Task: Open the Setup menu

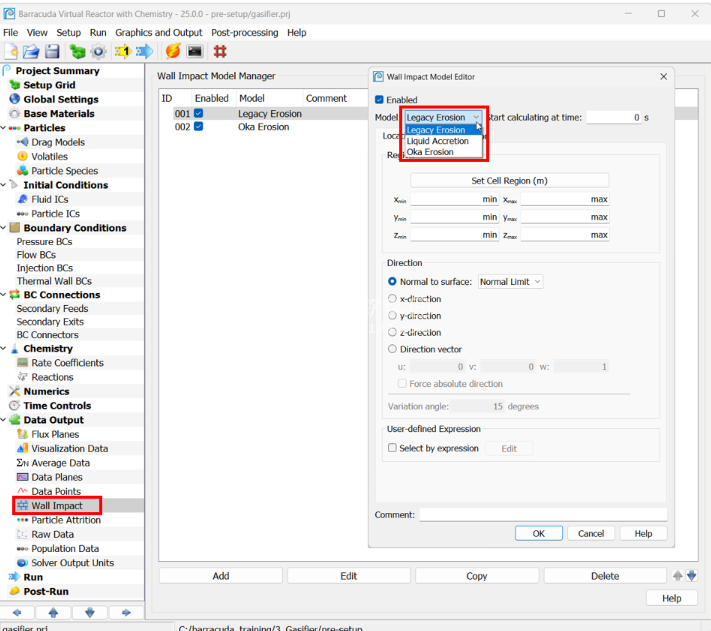Action: click(x=68, y=33)
